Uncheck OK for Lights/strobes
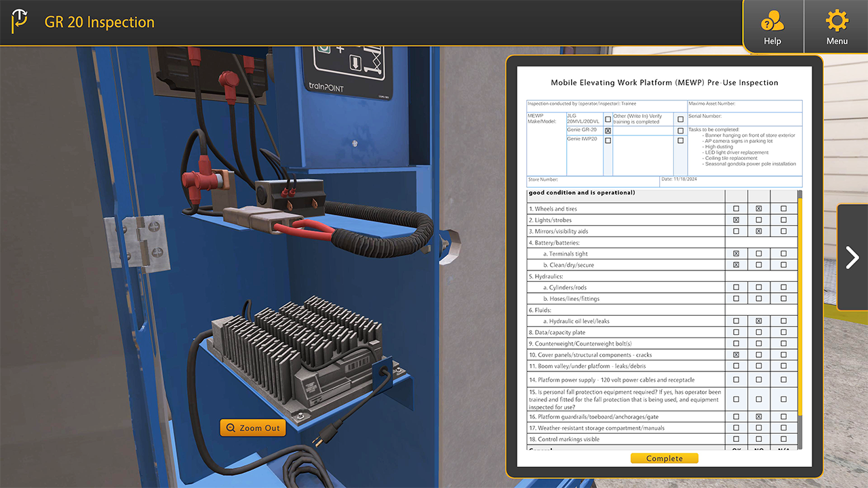868x488 pixels. point(736,220)
